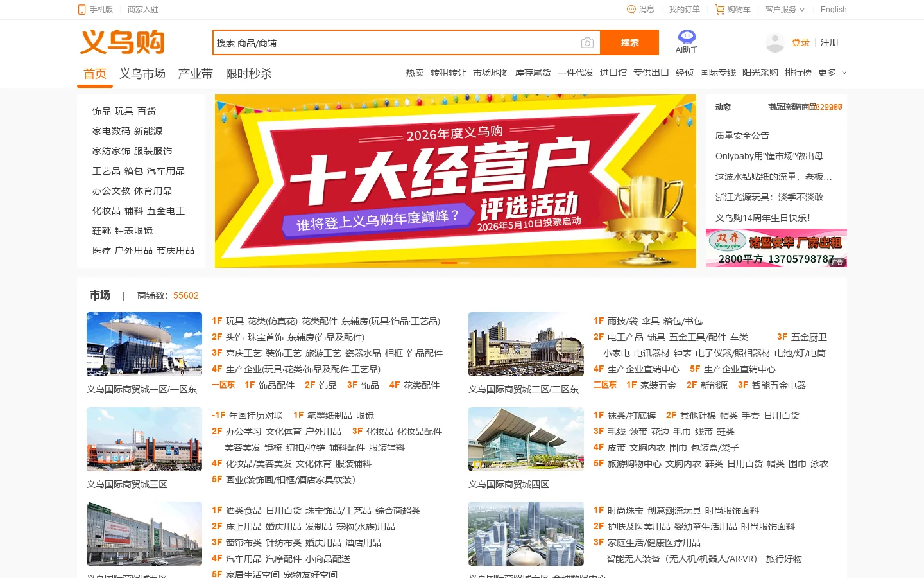Open the 限时秒杀 tab
Screen dimensions: 924x578
(x=249, y=74)
